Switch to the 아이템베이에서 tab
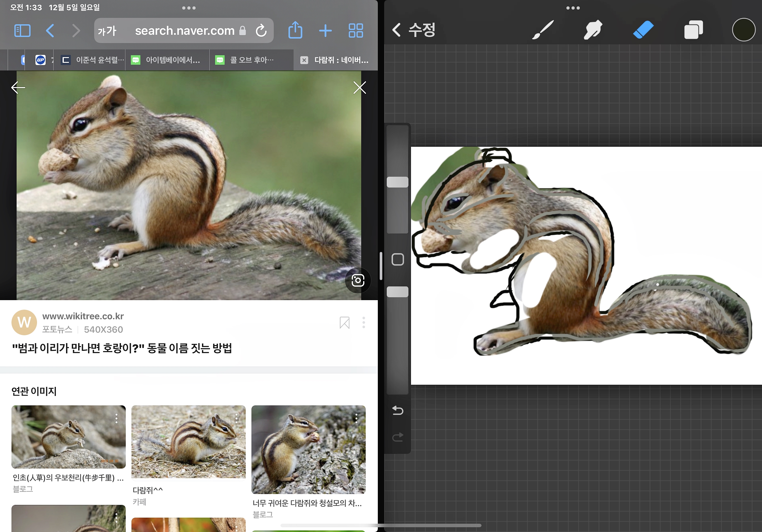The image size is (762, 532). pyautogui.click(x=168, y=60)
